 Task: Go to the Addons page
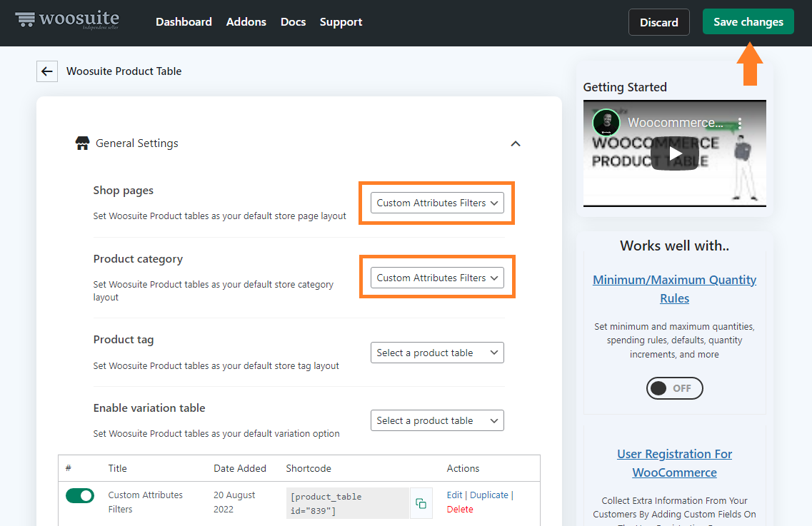tap(246, 22)
